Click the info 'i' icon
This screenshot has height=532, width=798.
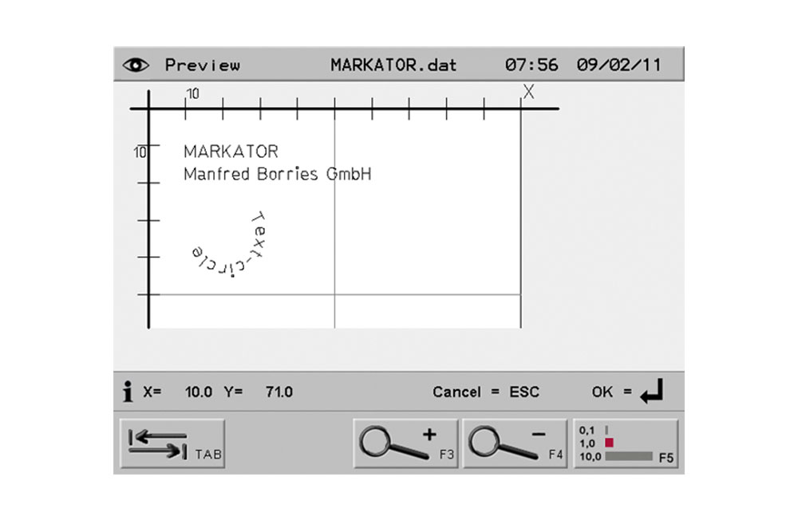tap(128, 392)
